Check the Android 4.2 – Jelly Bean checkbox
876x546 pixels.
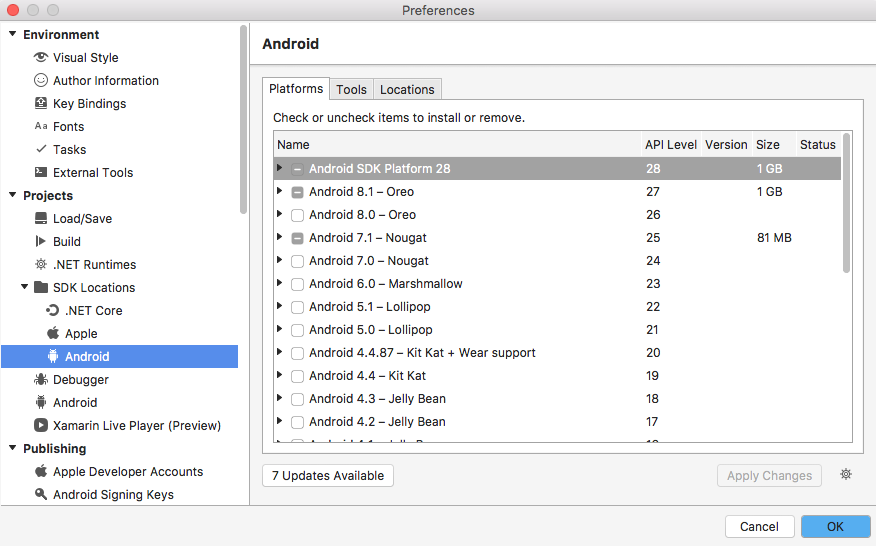coord(297,422)
